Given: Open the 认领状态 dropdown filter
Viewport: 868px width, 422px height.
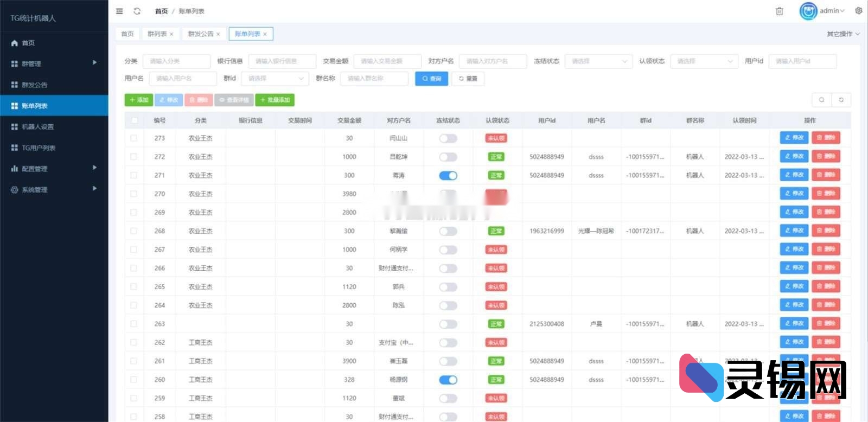Looking at the screenshot, I should (704, 61).
